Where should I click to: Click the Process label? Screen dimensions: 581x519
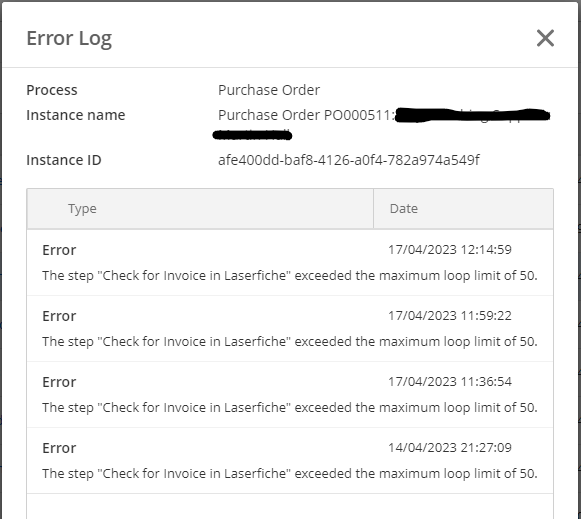click(52, 90)
